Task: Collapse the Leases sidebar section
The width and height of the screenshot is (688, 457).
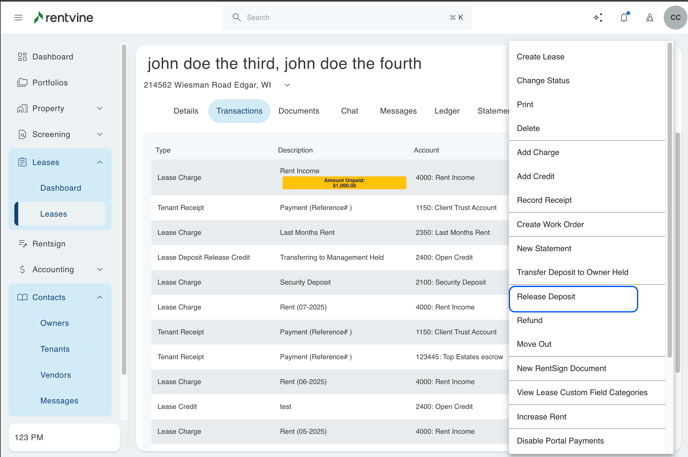Action: 99,162
